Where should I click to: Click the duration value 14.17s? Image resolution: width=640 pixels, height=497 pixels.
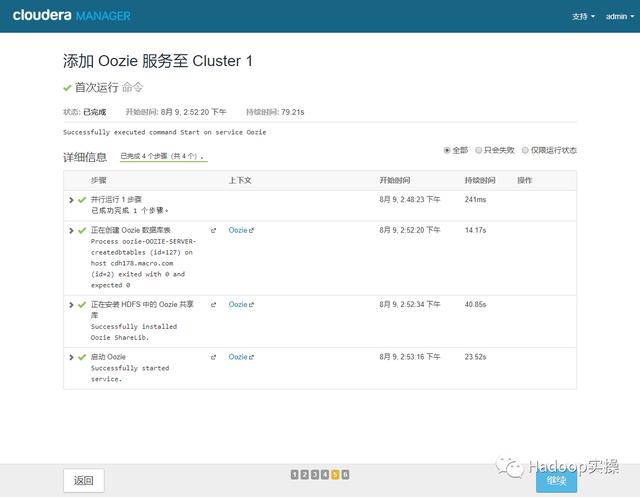click(x=476, y=231)
